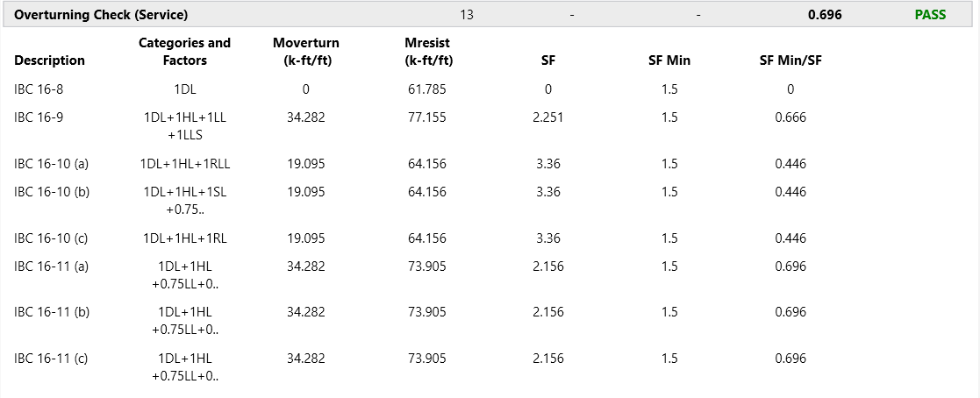Click the green PASS status label
Image resolution: width=980 pixels, height=398 pixels.
pyautogui.click(x=930, y=15)
